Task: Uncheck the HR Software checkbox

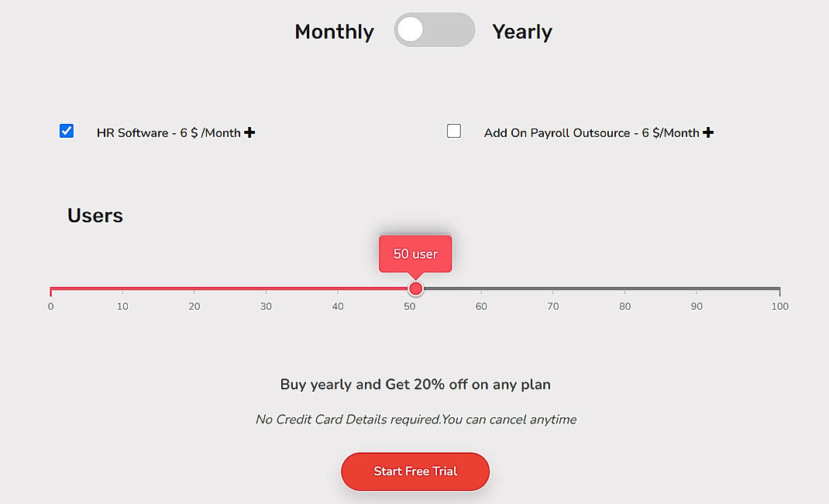Action: click(67, 131)
